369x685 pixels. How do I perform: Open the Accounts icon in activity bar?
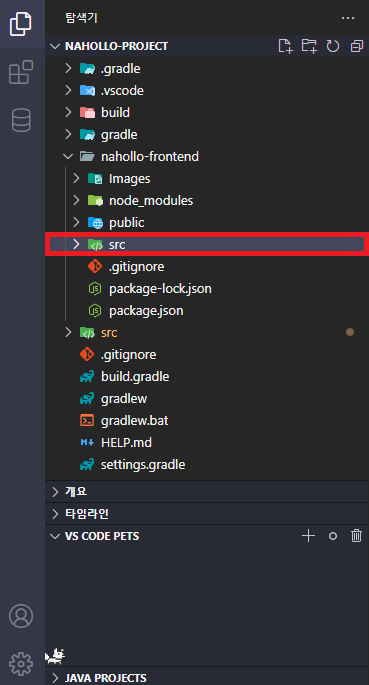point(21,616)
